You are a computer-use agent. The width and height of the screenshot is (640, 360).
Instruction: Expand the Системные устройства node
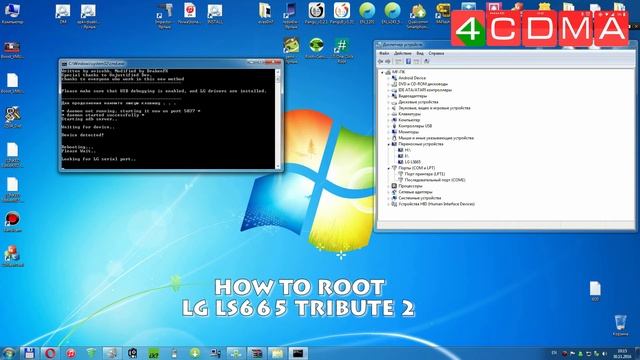pyautogui.click(x=388, y=198)
